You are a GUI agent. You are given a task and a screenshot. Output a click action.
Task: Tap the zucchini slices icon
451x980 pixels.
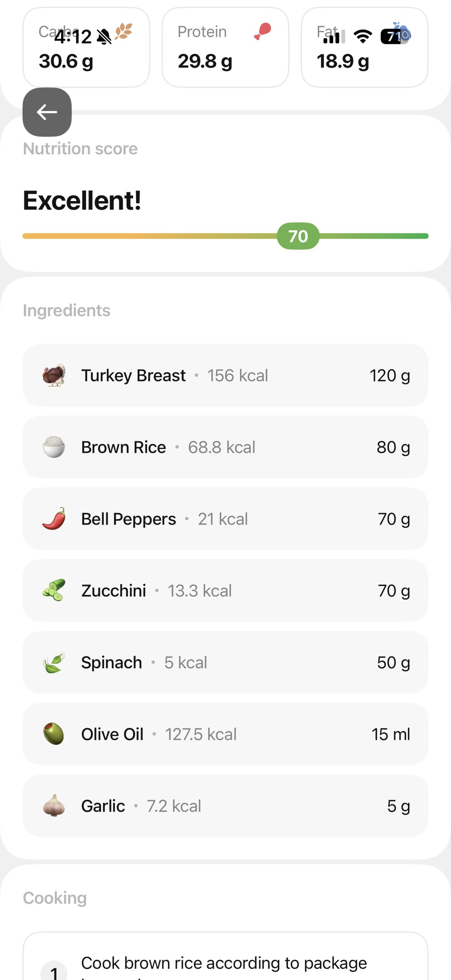tap(54, 590)
